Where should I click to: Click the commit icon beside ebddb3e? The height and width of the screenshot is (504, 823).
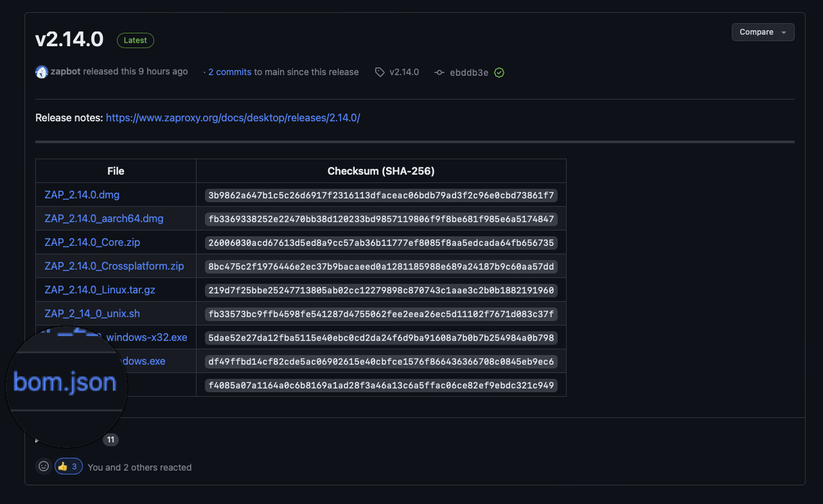439,73
